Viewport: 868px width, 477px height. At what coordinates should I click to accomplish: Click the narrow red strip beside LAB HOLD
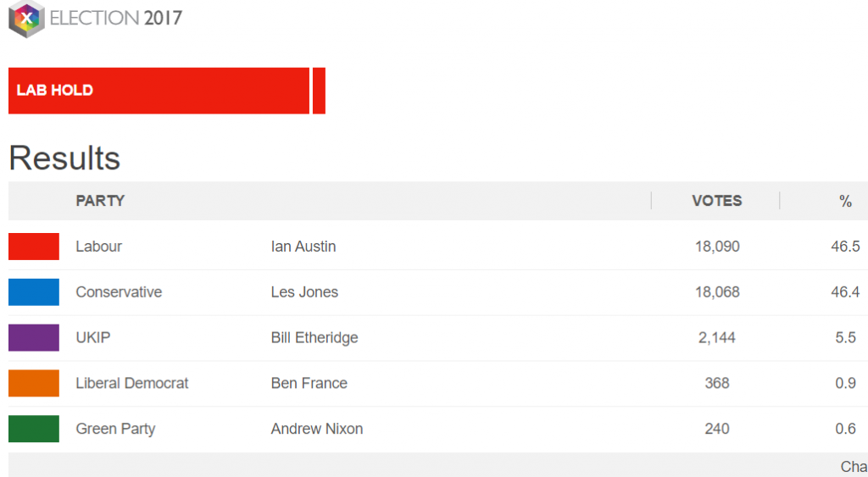pos(319,91)
